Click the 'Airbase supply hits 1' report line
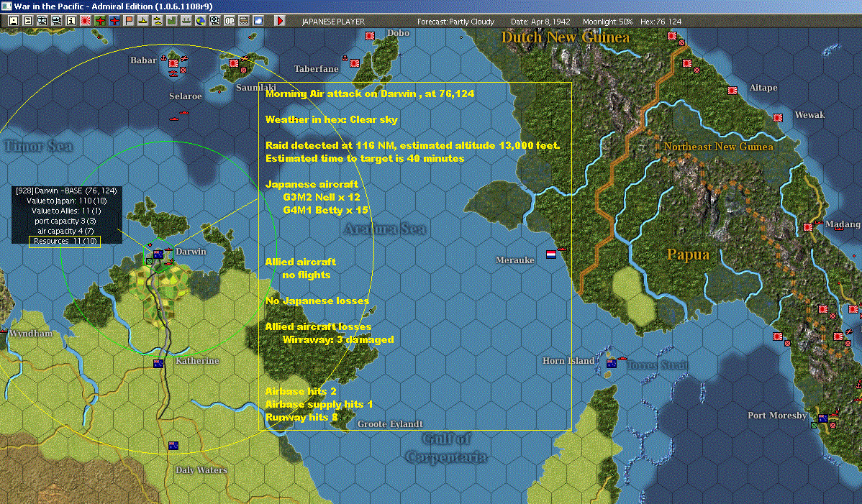The height and width of the screenshot is (504, 862). click(319, 404)
